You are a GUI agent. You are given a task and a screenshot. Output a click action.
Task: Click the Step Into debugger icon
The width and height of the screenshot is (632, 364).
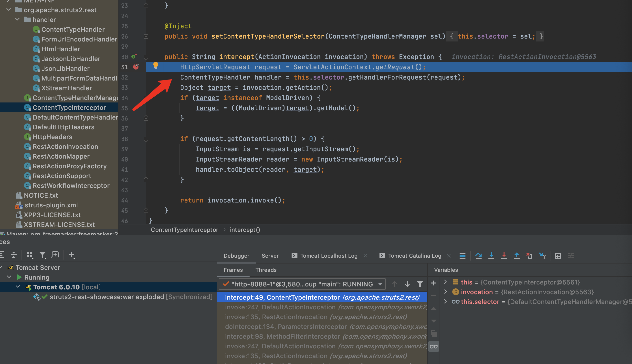491,255
